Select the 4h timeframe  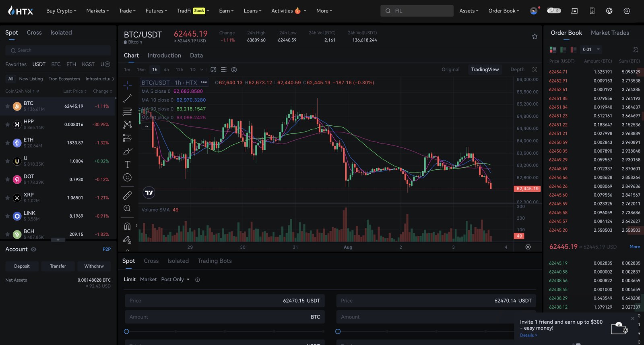click(x=166, y=70)
